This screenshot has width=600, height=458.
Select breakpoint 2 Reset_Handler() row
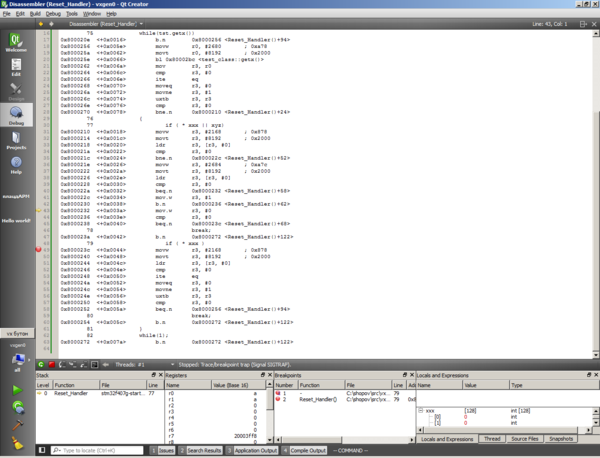[x=345, y=399]
